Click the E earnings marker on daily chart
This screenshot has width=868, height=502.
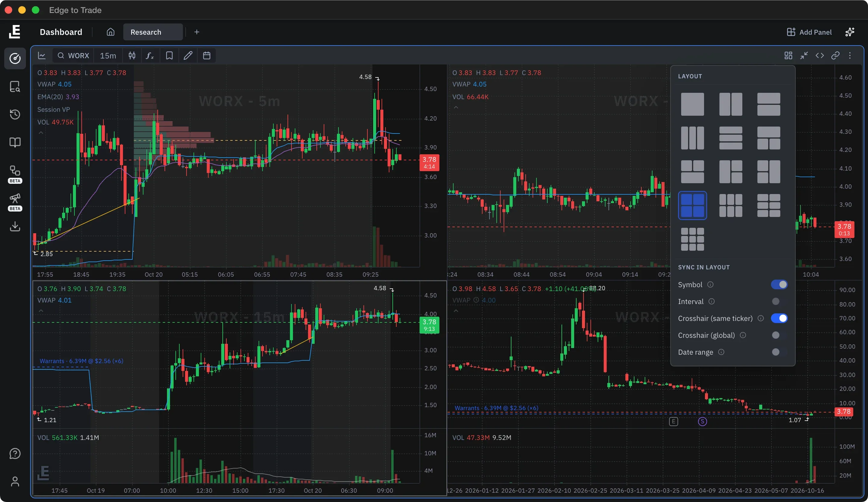(x=673, y=422)
